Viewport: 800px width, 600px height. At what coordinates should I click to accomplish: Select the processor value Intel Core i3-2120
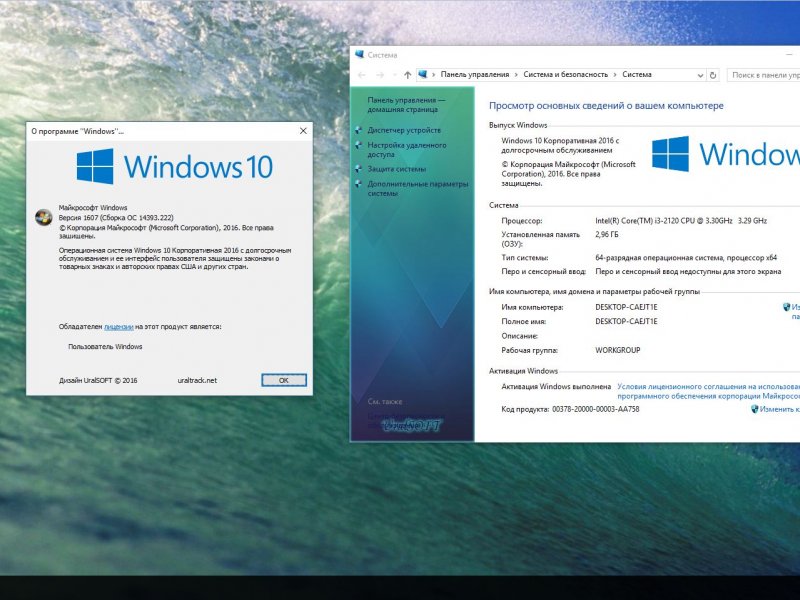[681, 221]
